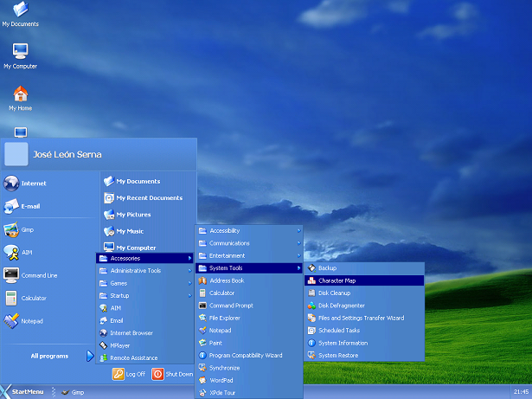
Task: Click the My Home desktop icon
Action: pos(21,98)
